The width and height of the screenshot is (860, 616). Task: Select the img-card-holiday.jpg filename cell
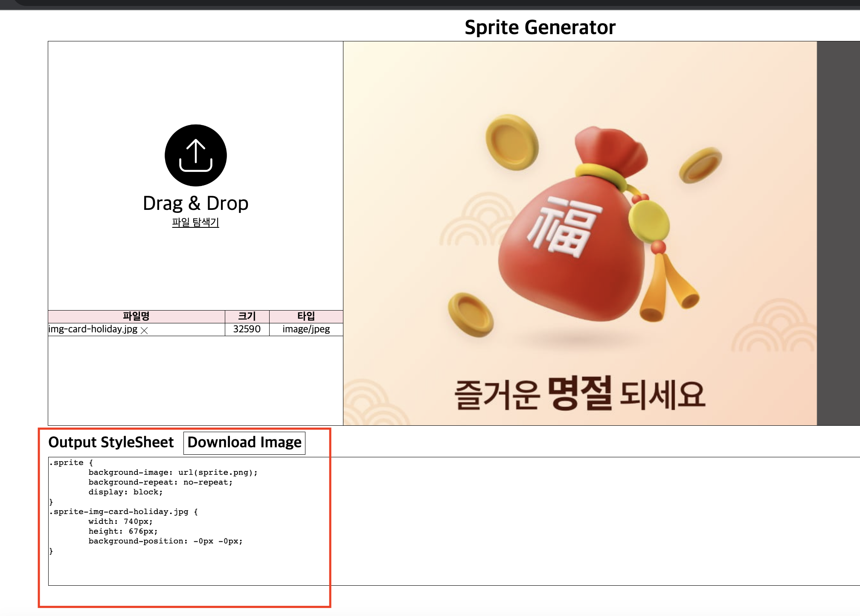93,329
